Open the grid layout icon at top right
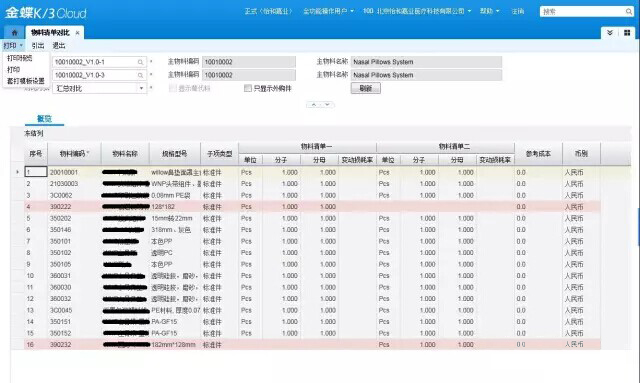This screenshot has height=383, width=640. (x=627, y=33)
